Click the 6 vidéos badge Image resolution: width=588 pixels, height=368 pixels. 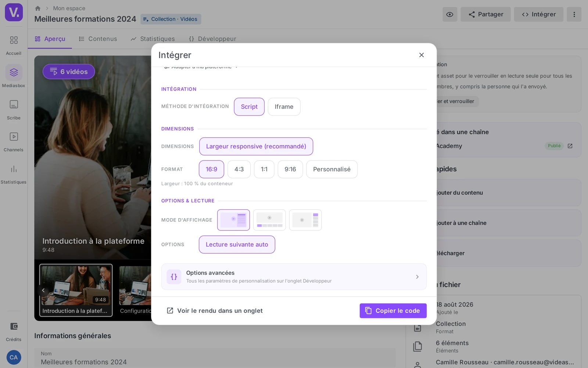69,72
